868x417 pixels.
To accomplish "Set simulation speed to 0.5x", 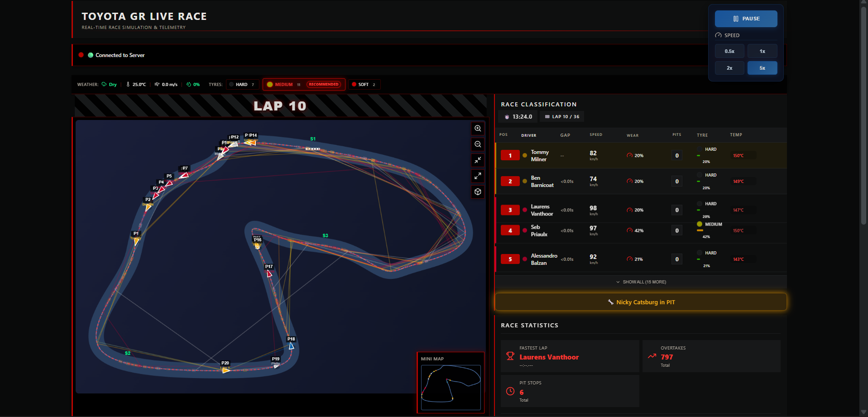I will click(x=729, y=51).
